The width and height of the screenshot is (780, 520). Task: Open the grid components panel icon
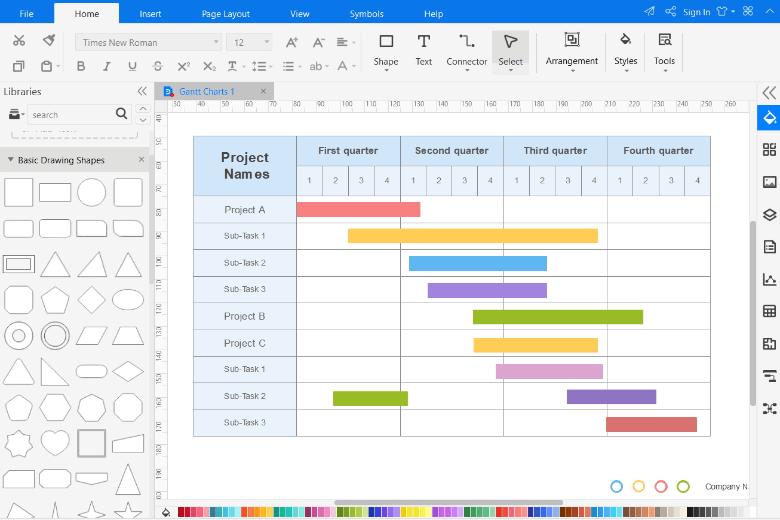click(x=770, y=150)
